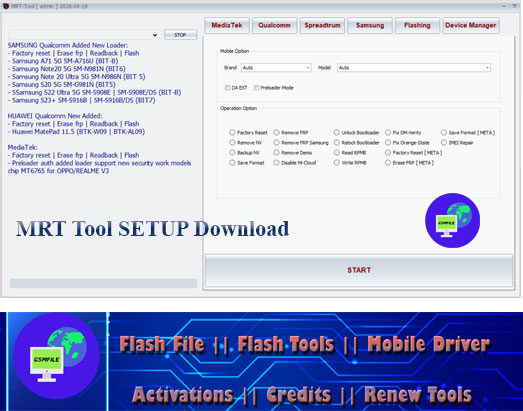
Task: Switch to the Qualcomm tab
Action: coord(274,25)
